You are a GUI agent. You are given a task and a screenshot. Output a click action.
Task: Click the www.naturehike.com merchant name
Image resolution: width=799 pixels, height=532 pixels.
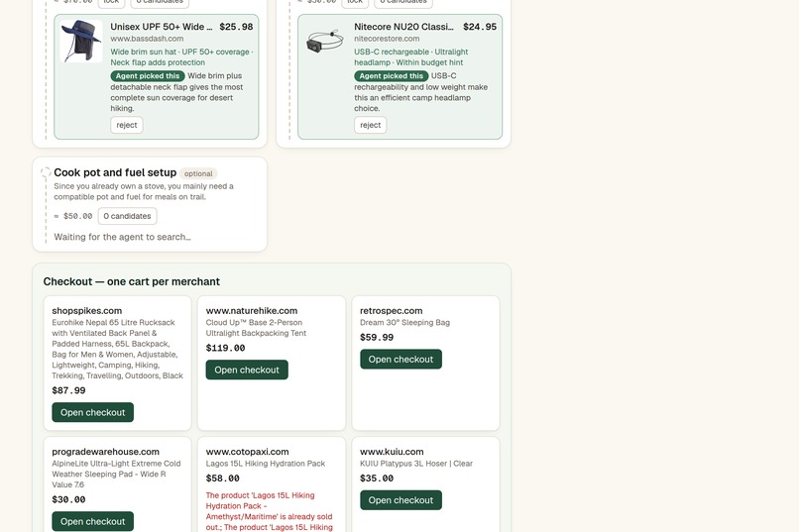tap(252, 310)
